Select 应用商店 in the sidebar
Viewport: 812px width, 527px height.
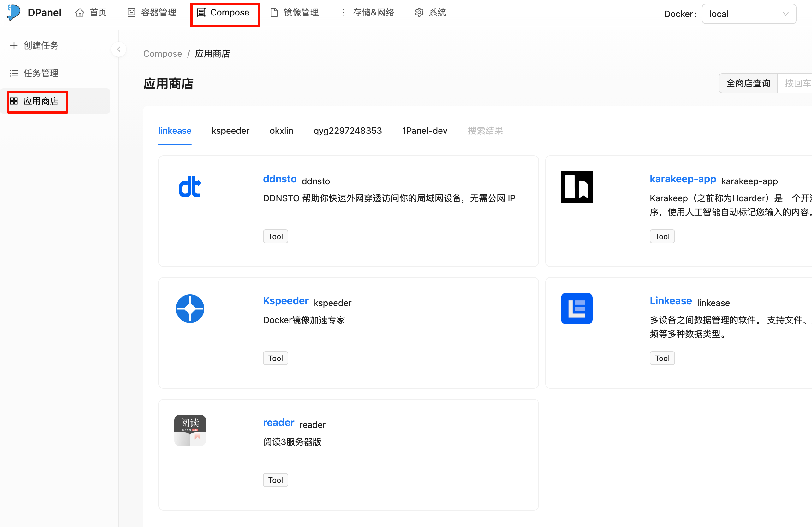[55, 101]
